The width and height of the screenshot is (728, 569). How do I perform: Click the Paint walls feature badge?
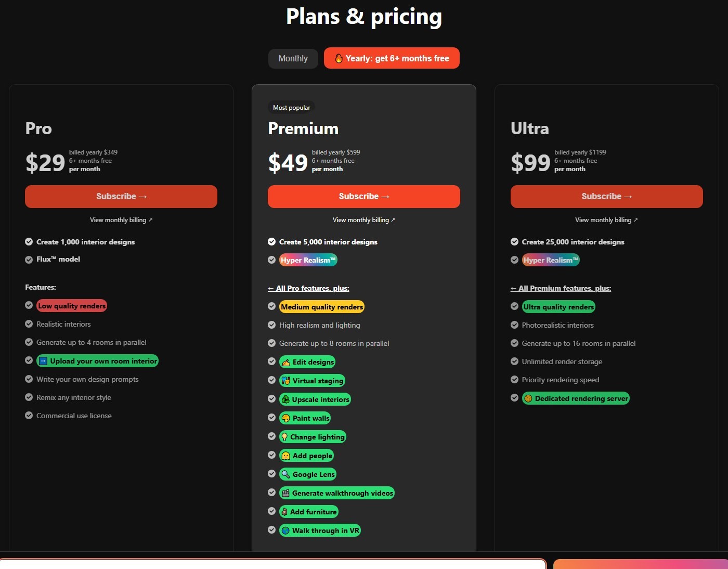[x=305, y=418]
